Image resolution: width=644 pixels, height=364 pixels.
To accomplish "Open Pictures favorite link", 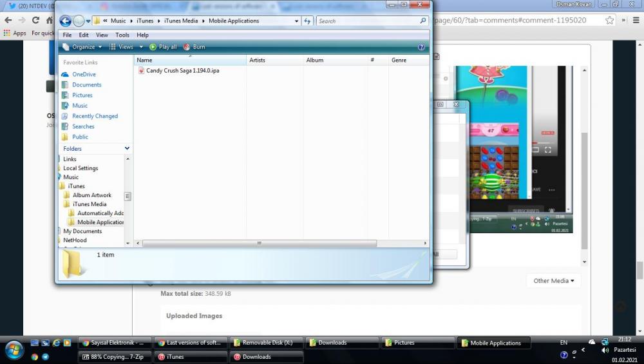I will pyautogui.click(x=82, y=95).
